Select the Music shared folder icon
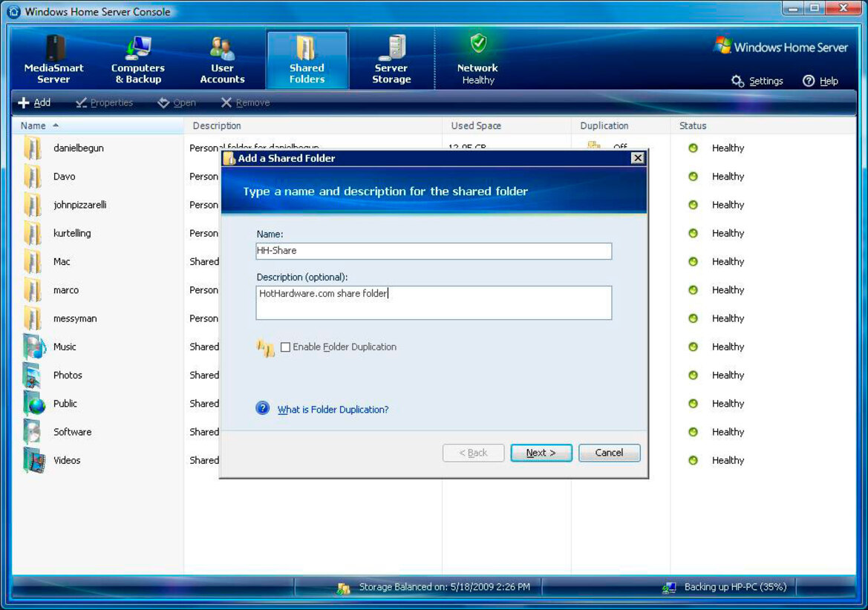Viewport: 868px width, 610px height. point(33,347)
